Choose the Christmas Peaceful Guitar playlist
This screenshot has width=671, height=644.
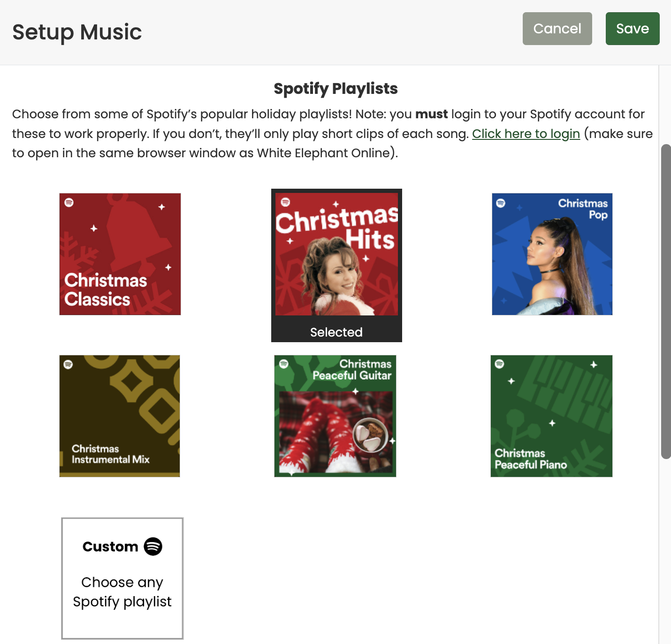(335, 416)
